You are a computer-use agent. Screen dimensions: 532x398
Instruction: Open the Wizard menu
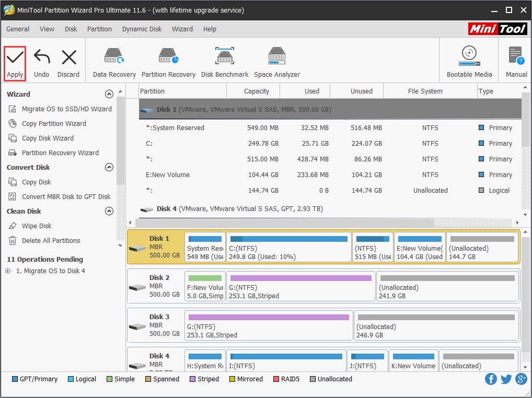pos(182,29)
